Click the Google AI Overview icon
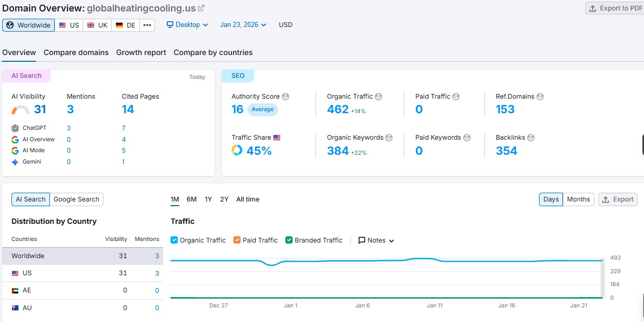Screen dimensions: 644x322 16,139
